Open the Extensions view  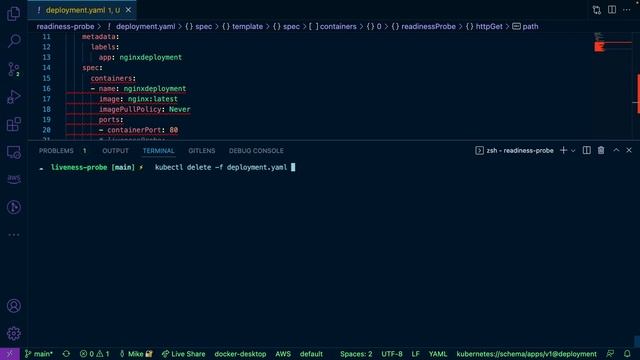click(x=13, y=124)
